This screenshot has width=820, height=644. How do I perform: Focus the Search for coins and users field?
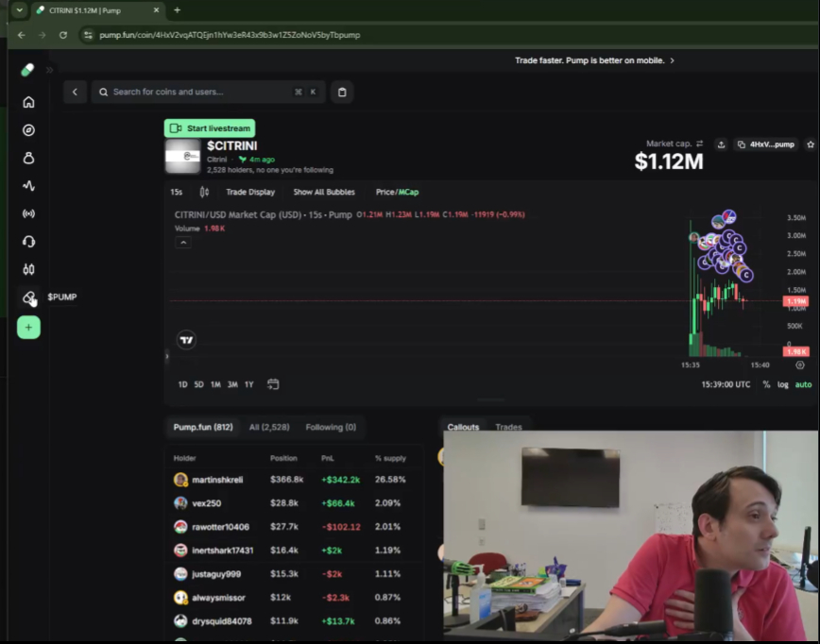click(208, 92)
